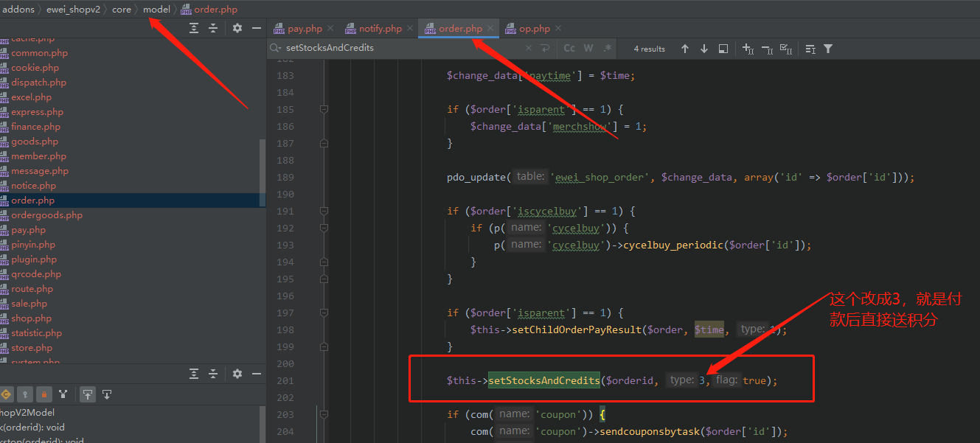Close the notify.php tab
Viewport: 980px width, 443px height.
click(x=410, y=29)
